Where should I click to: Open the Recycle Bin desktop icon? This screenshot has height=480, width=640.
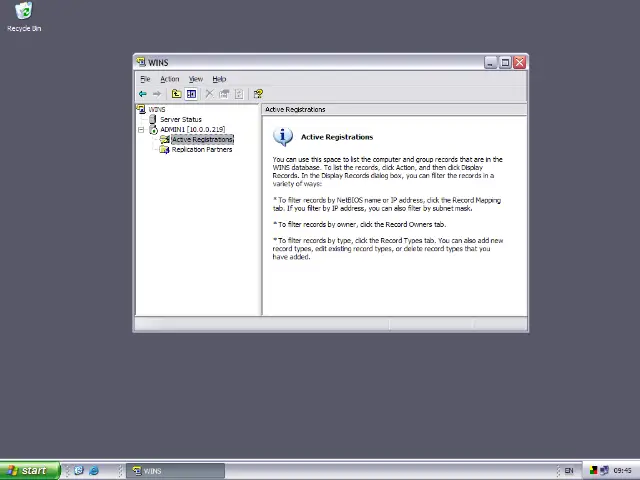(24, 11)
